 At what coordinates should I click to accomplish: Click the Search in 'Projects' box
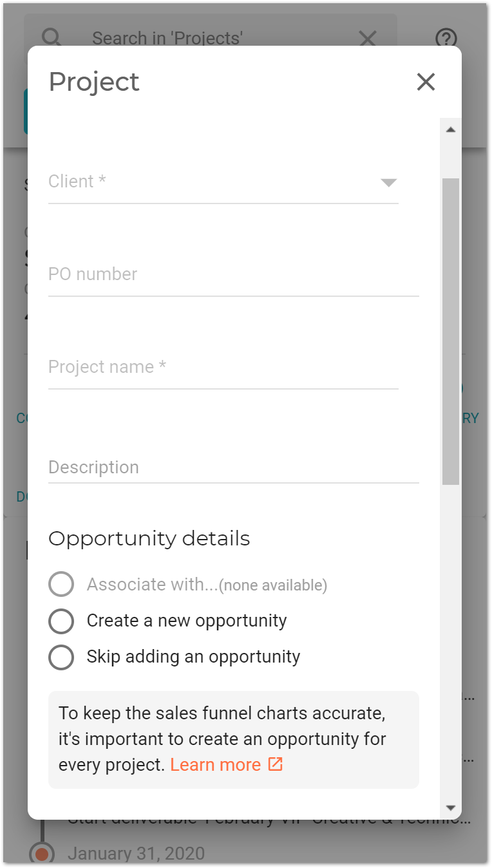coord(211,39)
